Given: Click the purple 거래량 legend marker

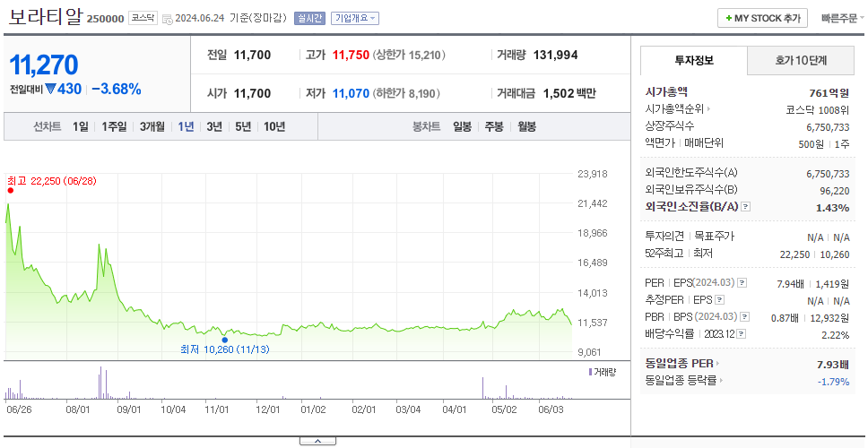Looking at the screenshot, I should point(590,372).
